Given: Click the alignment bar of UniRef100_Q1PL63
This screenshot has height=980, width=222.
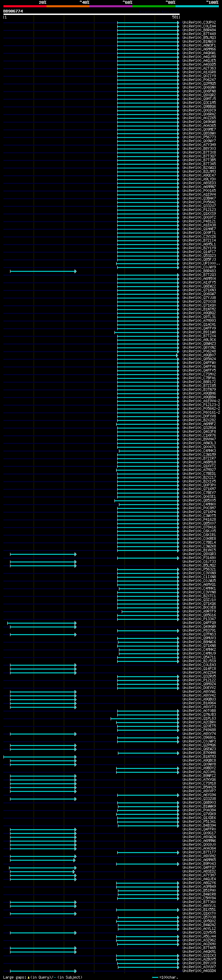Looking at the screenshot, I should click(x=145, y=719).
